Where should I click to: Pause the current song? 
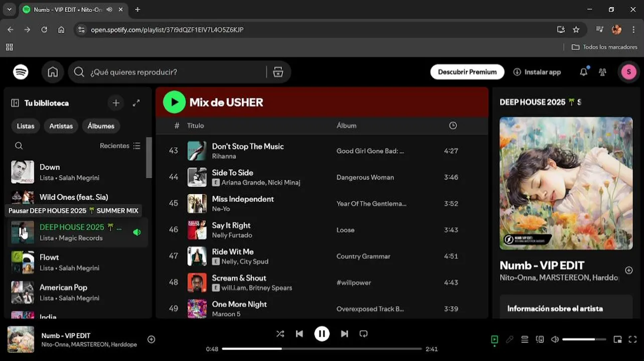[322, 334]
